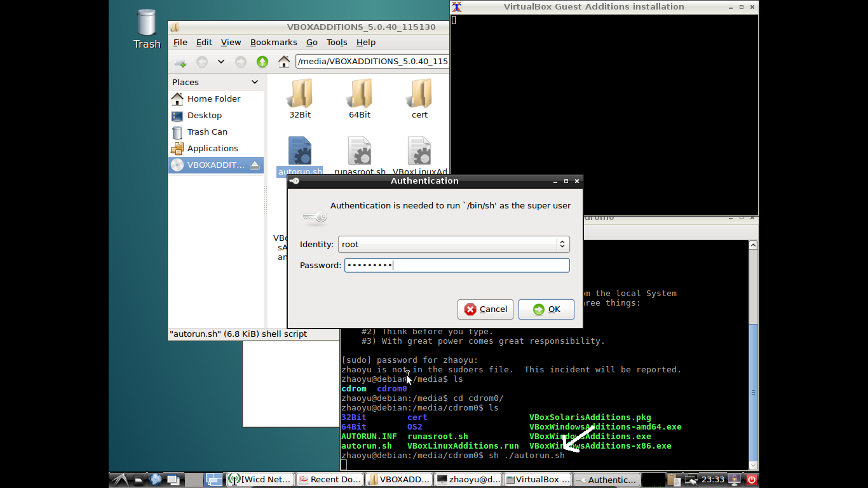This screenshot has height=488, width=868.
Task: Click the home folder toolbar icon
Action: (x=284, y=62)
